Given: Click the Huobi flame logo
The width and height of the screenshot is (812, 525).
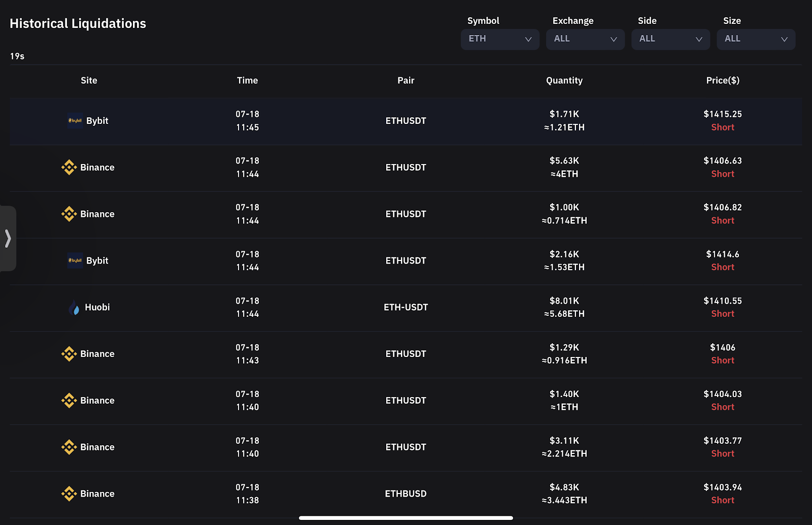Looking at the screenshot, I should 74,308.
